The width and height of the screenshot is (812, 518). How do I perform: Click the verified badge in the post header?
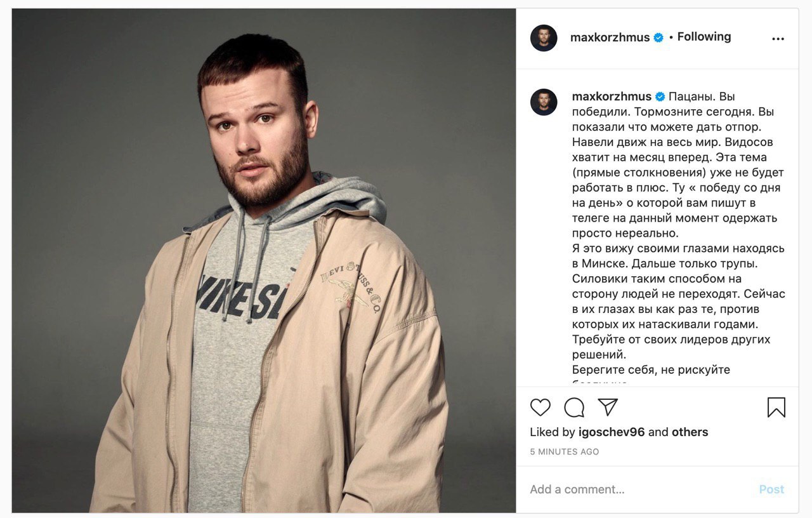658,37
